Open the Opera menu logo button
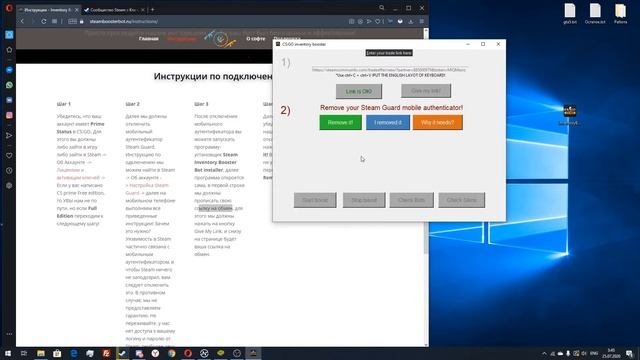Image resolution: width=640 pixels, height=360 pixels. tap(9, 9)
